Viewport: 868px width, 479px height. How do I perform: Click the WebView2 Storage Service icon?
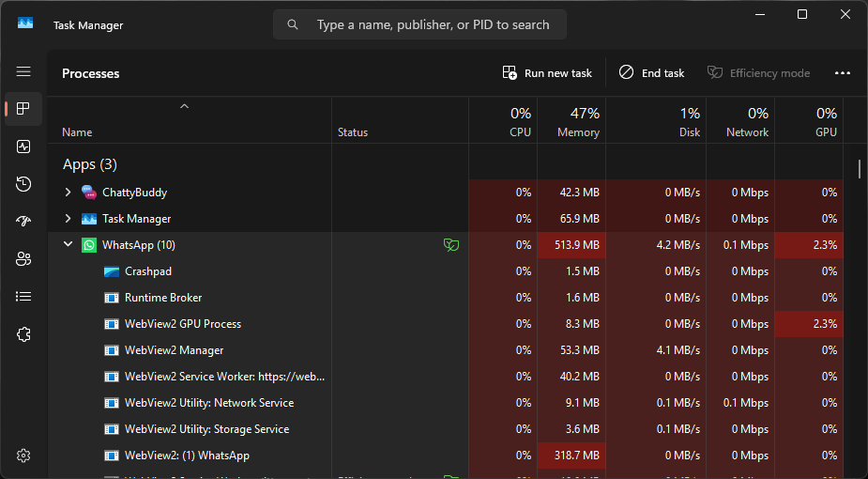112,429
